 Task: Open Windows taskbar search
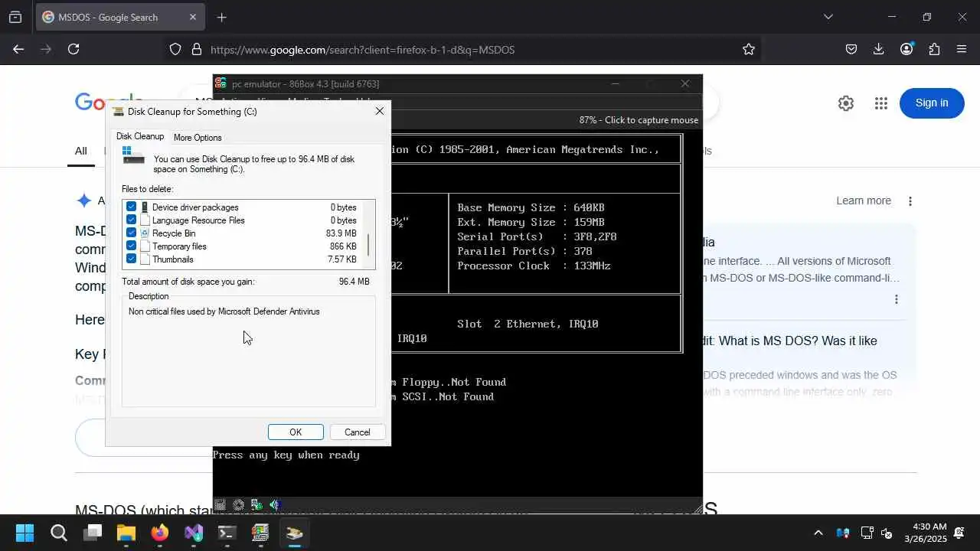point(59,533)
